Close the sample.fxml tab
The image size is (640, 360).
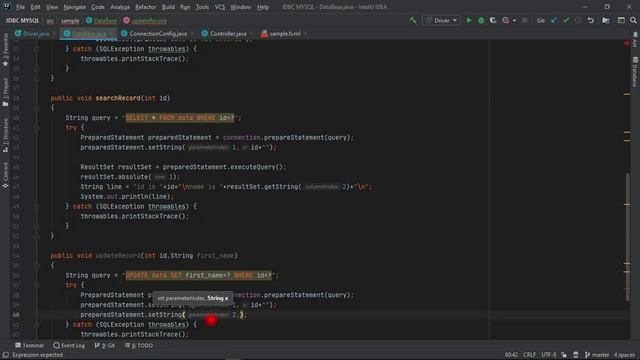coord(305,34)
